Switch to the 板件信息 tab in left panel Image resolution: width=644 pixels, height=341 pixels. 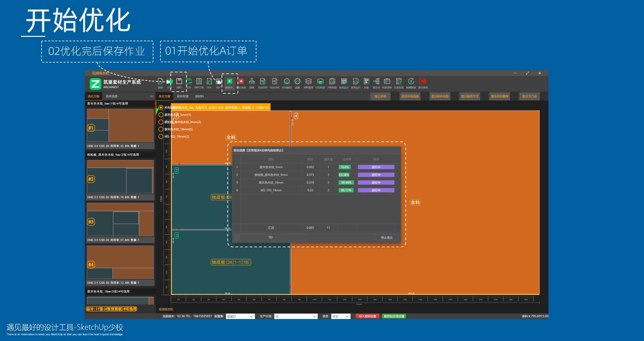click(112, 96)
